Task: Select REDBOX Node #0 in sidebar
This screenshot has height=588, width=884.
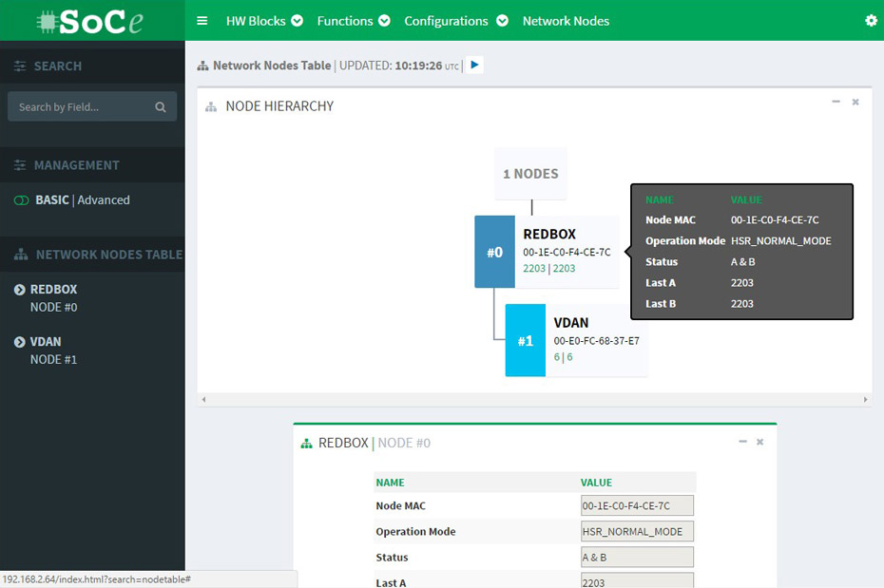Action: click(x=54, y=297)
